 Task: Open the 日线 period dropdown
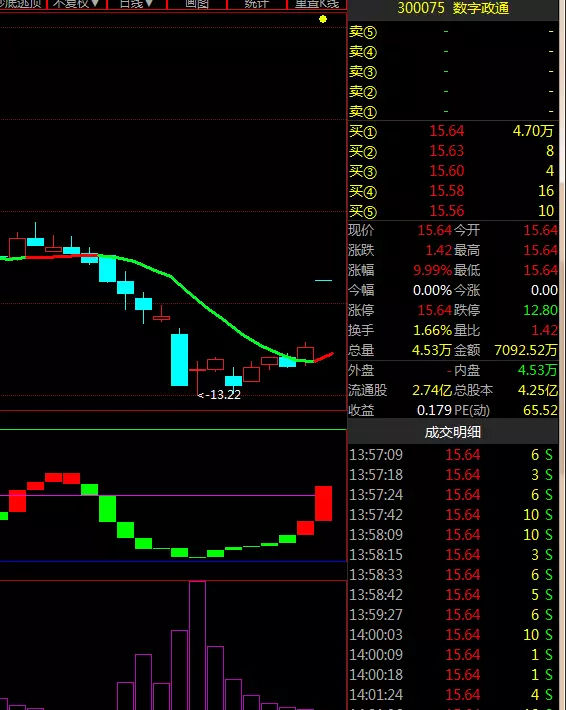coord(137,4)
